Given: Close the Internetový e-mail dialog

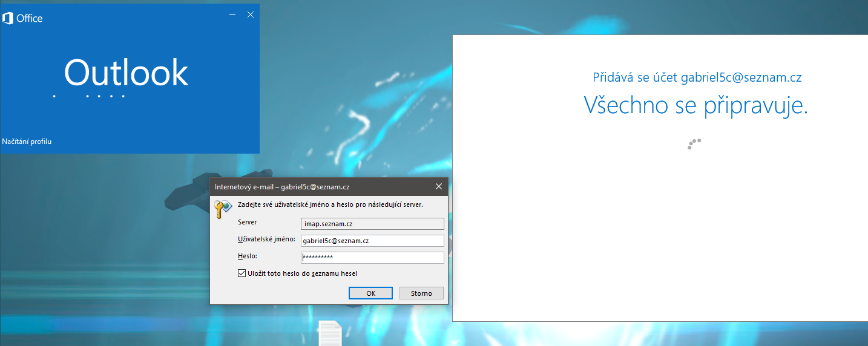Looking at the screenshot, I should pos(438,186).
